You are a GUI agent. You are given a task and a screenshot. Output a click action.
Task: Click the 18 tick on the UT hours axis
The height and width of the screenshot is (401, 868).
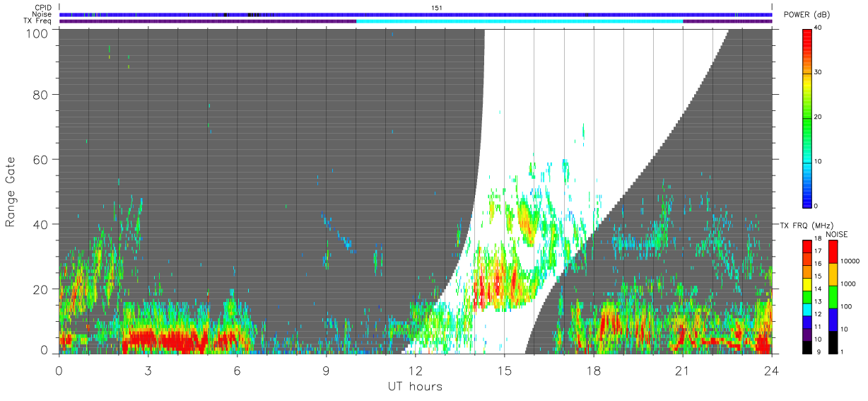pyautogui.click(x=593, y=371)
